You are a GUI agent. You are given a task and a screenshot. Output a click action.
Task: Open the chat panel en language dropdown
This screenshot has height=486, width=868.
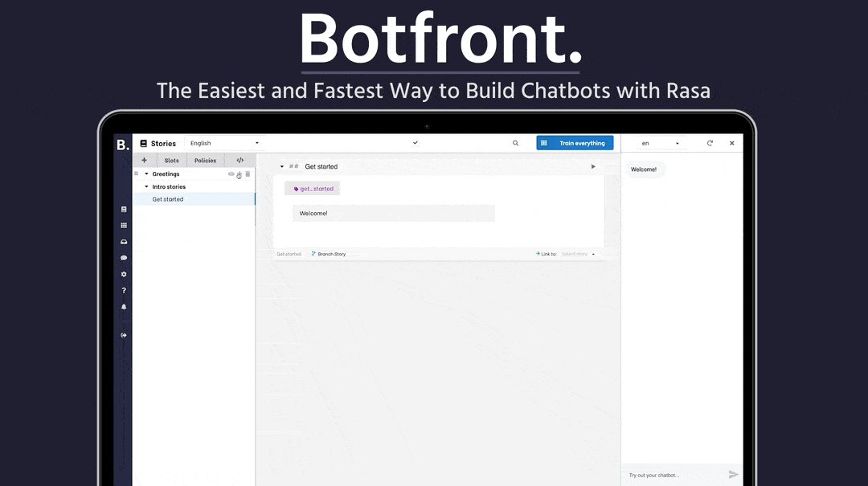[659, 143]
